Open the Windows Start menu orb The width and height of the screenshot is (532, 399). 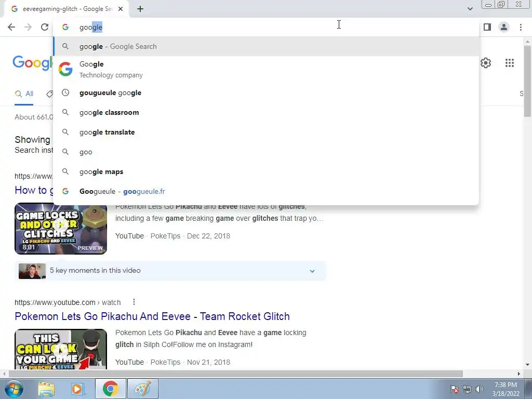[14, 389]
